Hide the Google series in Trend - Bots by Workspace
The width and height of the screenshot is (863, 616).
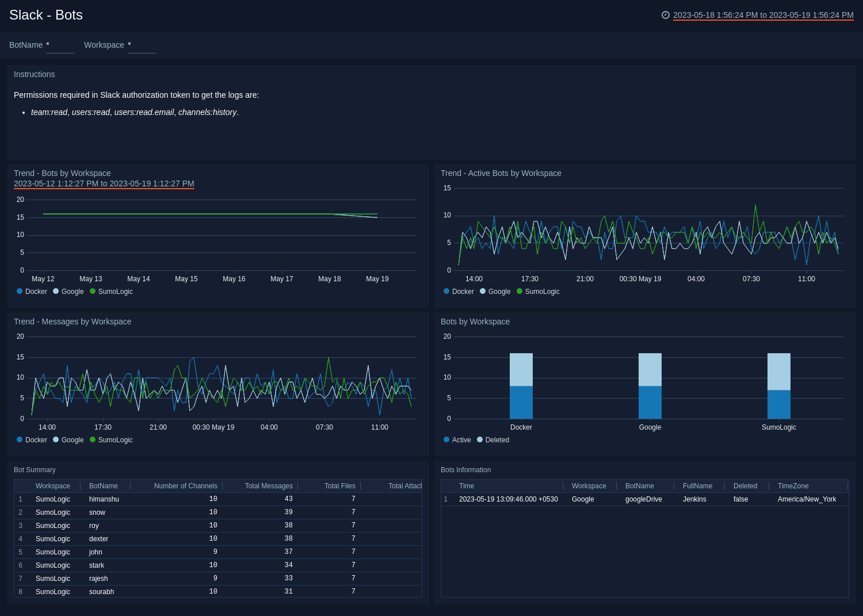click(x=68, y=291)
